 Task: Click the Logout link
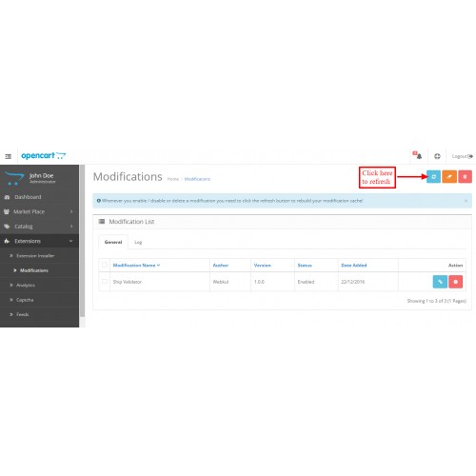(x=463, y=156)
